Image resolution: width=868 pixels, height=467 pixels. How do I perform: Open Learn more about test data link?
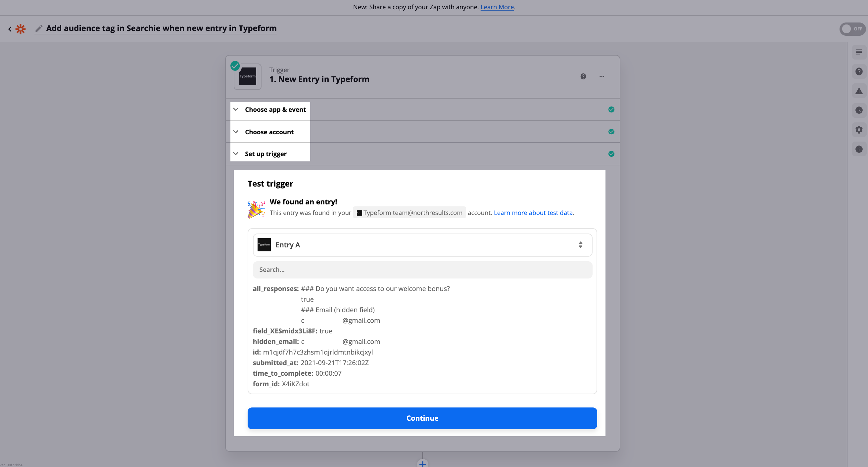(x=533, y=213)
